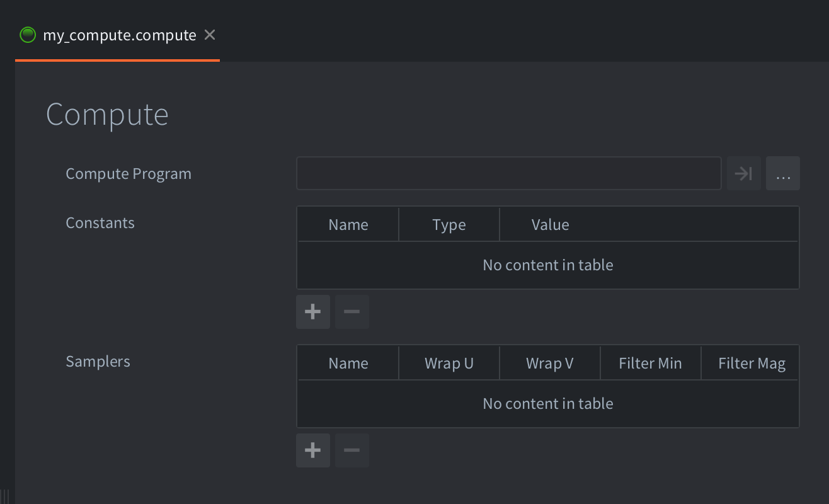This screenshot has height=504, width=829.
Task: Select the Filter Mag column header
Action: [751, 364]
